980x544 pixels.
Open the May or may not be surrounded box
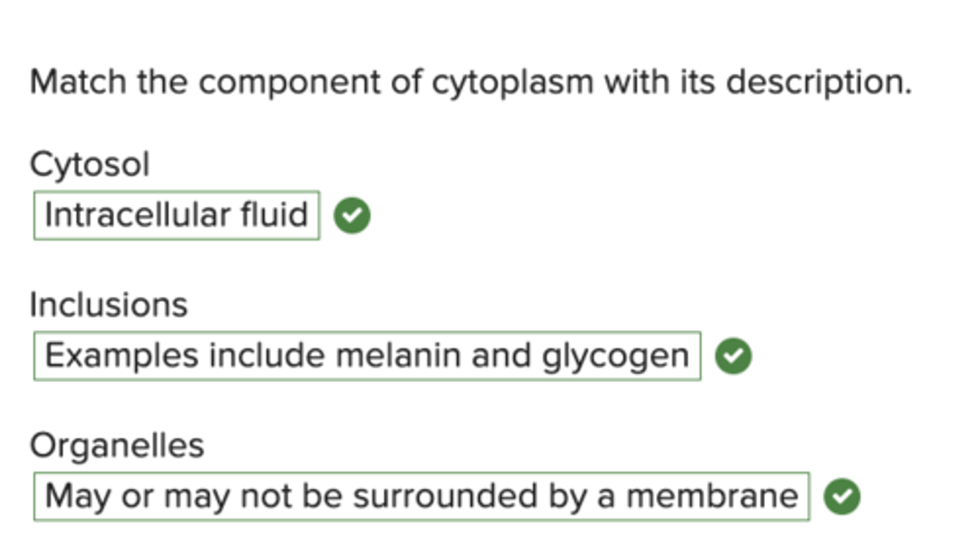tap(421, 496)
